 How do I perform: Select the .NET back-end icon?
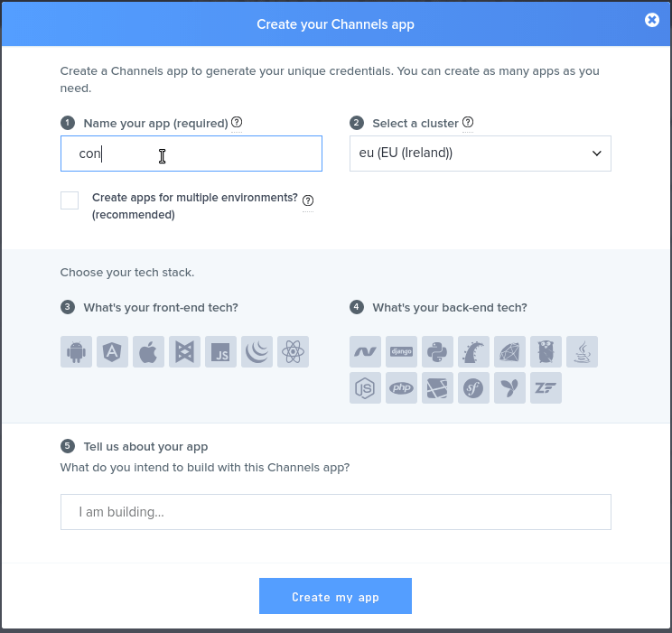pos(365,352)
